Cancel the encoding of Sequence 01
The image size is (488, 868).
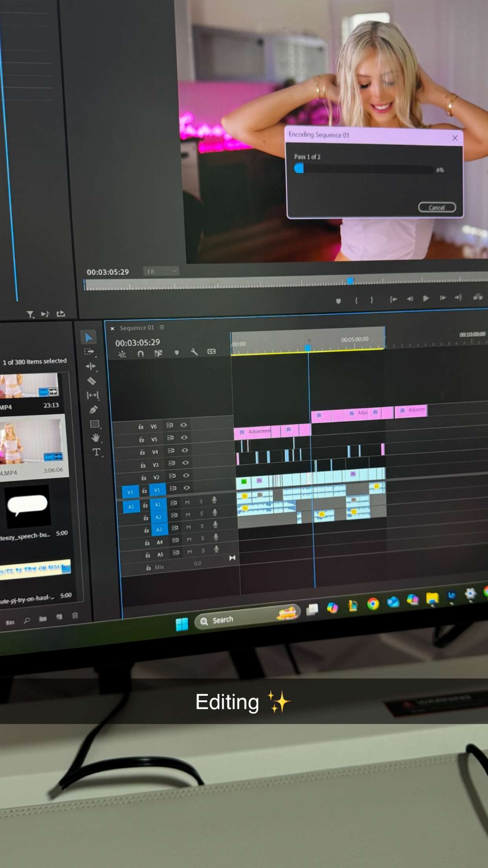[x=437, y=208]
